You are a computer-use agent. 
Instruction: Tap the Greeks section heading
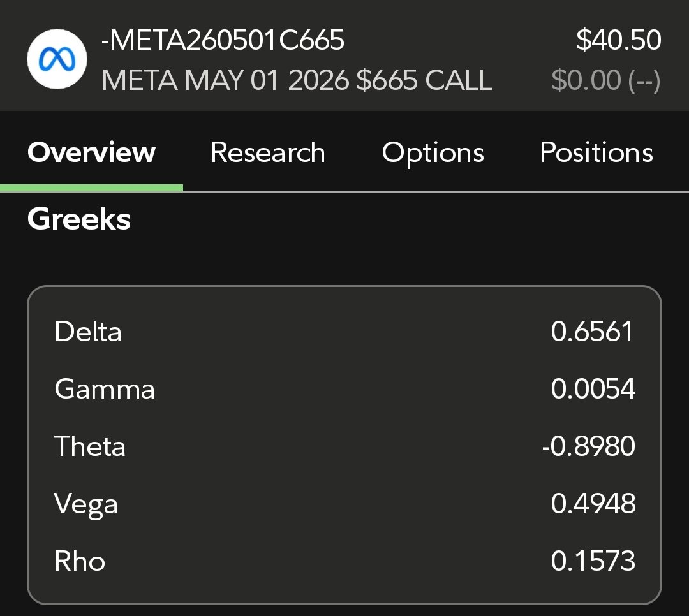(79, 219)
